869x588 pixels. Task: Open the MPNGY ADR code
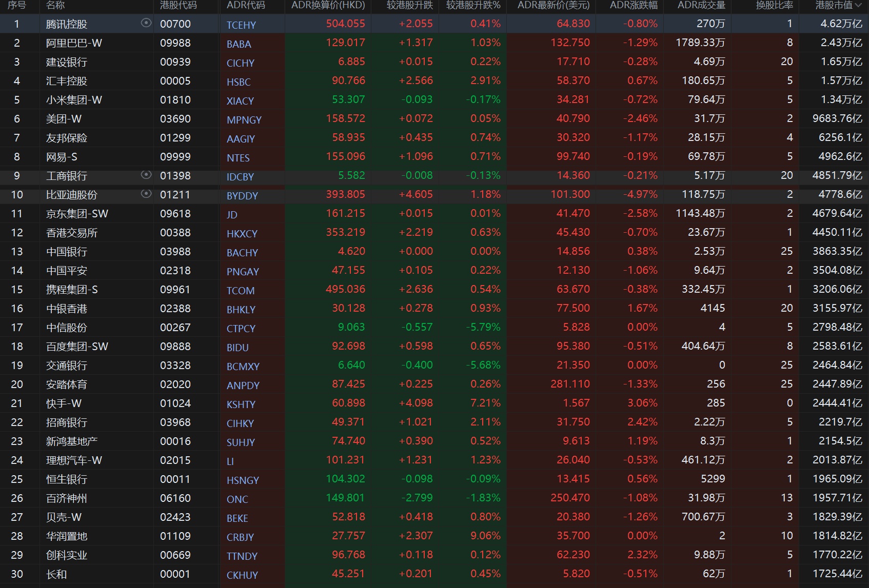[x=244, y=120]
